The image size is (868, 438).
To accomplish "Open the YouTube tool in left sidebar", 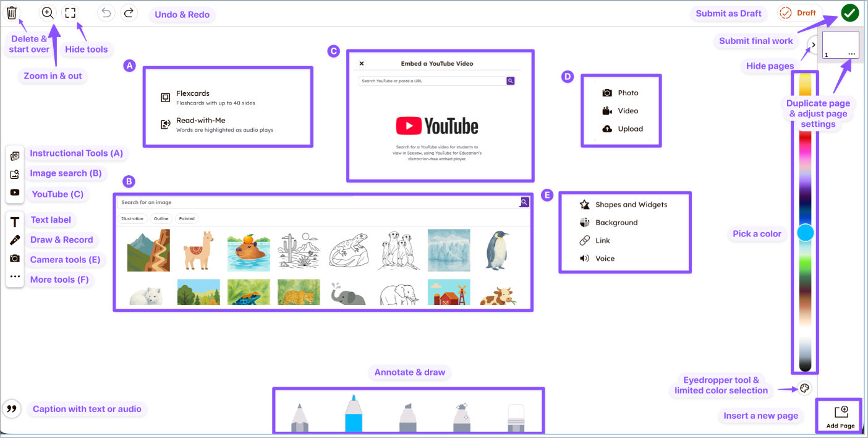I will (15, 192).
